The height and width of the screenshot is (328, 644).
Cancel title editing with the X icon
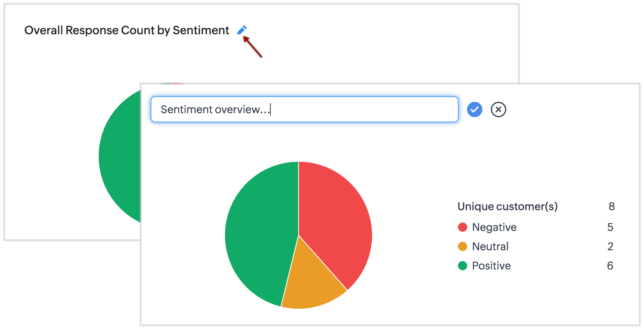coord(498,110)
